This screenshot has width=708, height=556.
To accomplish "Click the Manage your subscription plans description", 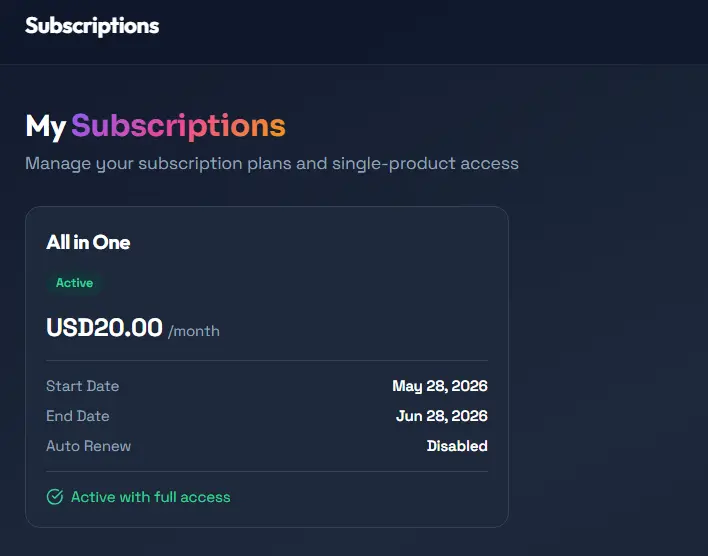I will click(272, 164).
